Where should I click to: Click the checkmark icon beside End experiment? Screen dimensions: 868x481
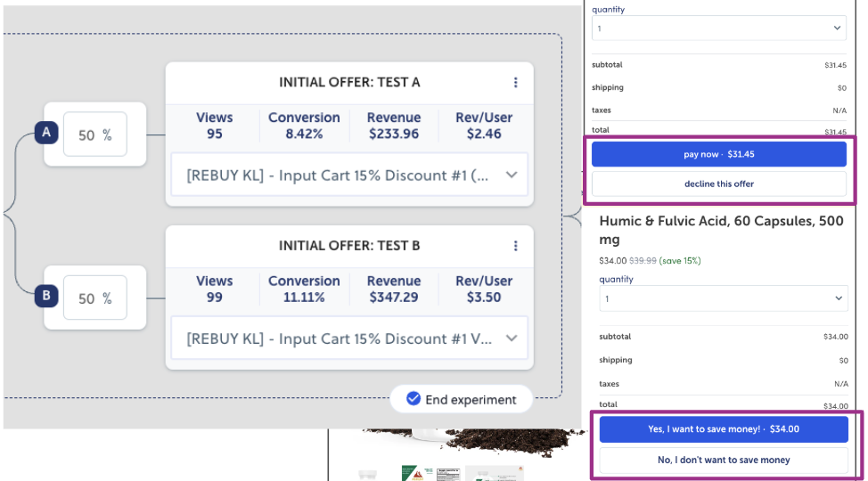pos(413,399)
